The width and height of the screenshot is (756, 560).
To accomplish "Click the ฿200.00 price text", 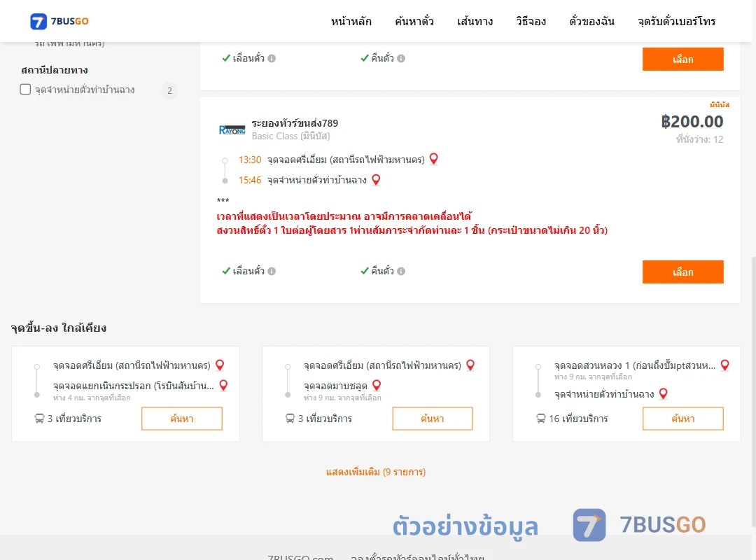I will click(x=692, y=122).
